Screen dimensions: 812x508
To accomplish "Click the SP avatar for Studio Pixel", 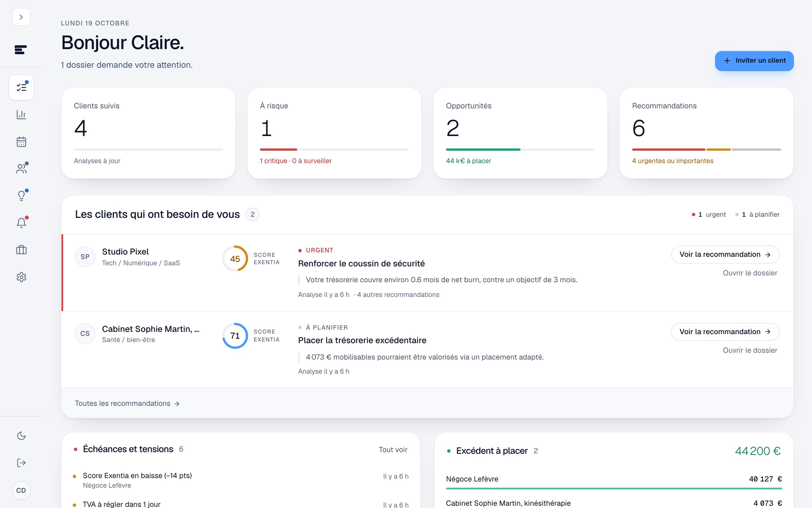I will tap(85, 257).
